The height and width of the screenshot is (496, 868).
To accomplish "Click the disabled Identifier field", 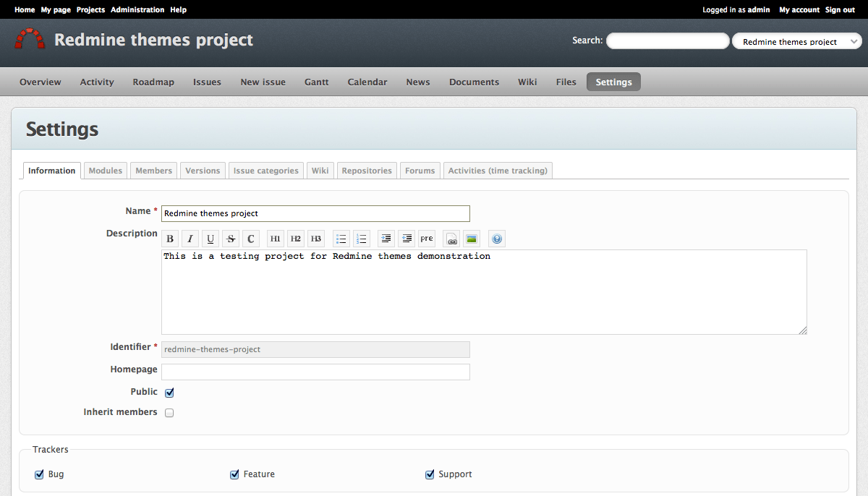I will click(315, 349).
